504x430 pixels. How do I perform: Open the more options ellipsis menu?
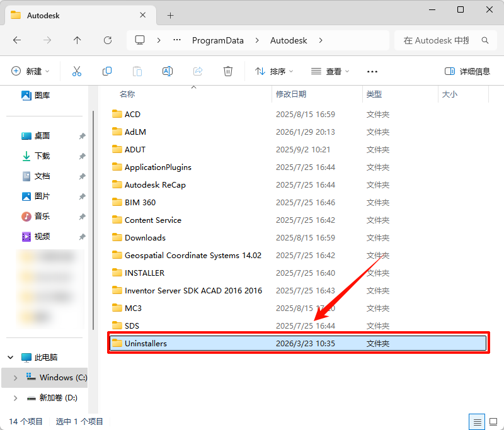(x=372, y=71)
